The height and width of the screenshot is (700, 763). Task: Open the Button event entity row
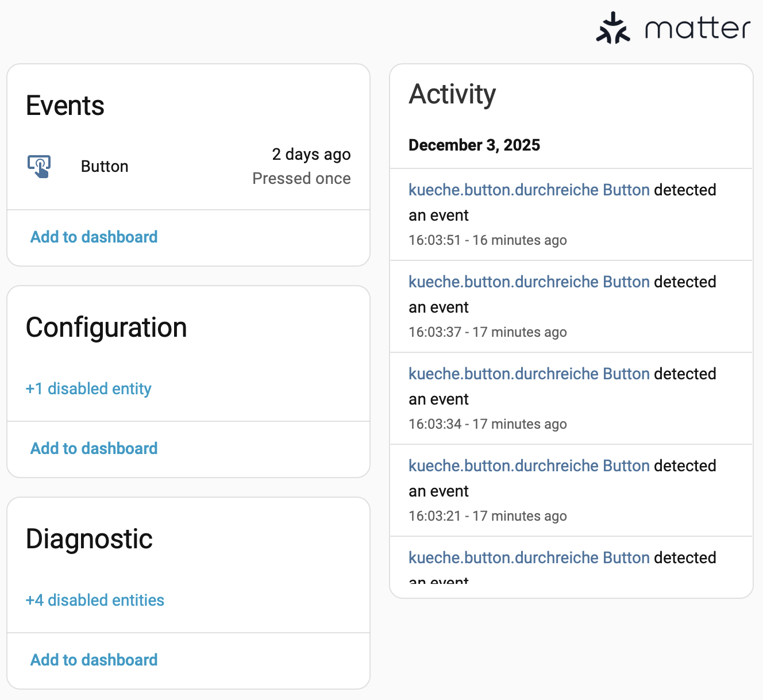pos(105,167)
